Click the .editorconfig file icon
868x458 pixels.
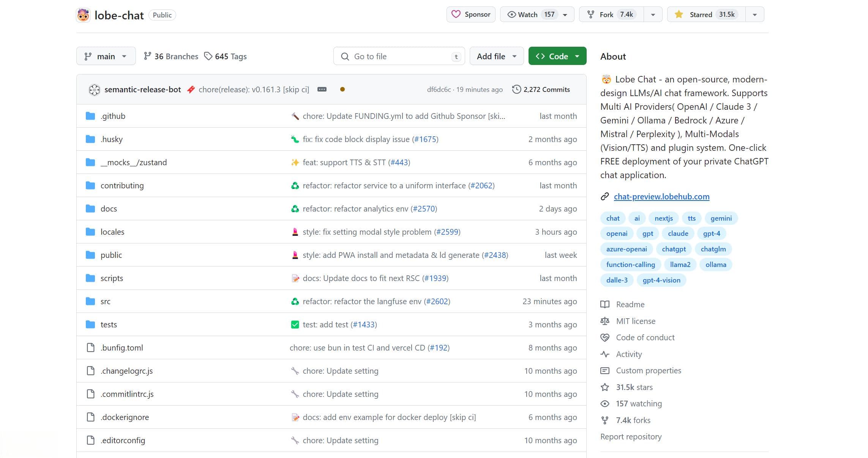tap(90, 440)
